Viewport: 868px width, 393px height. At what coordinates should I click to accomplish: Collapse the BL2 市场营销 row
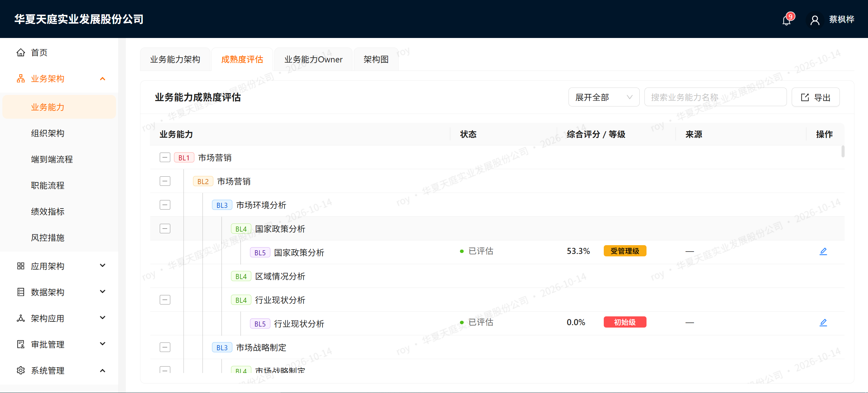[165, 181]
